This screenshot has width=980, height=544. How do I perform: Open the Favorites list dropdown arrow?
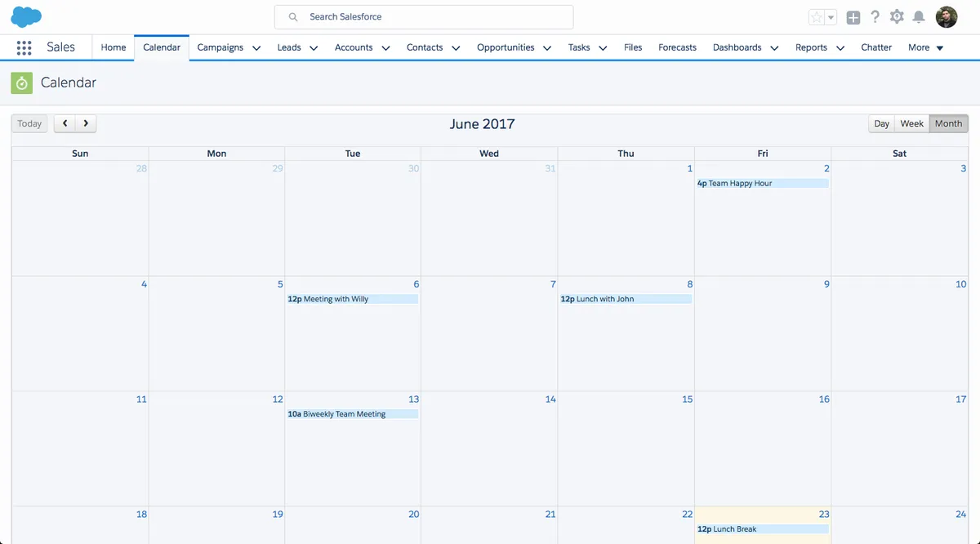click(x=831, y=17)
